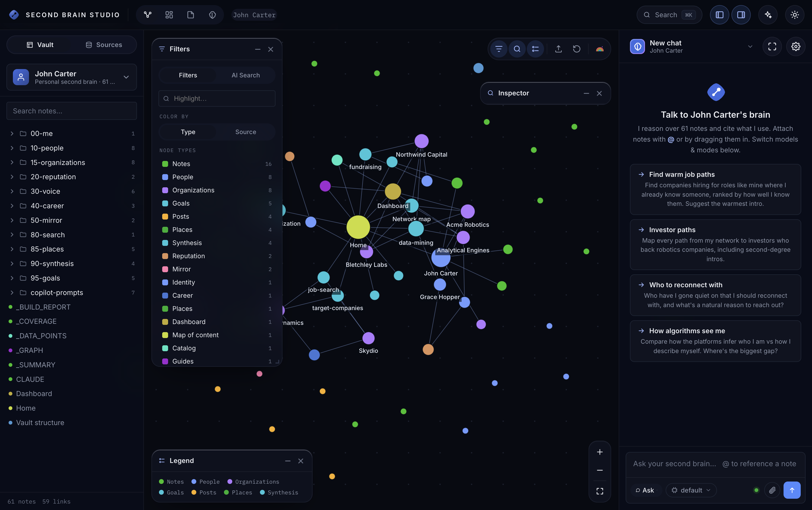Click the John Carter vault avatar icon
Screen dimensions: 812x510
[x=21, y=77]
